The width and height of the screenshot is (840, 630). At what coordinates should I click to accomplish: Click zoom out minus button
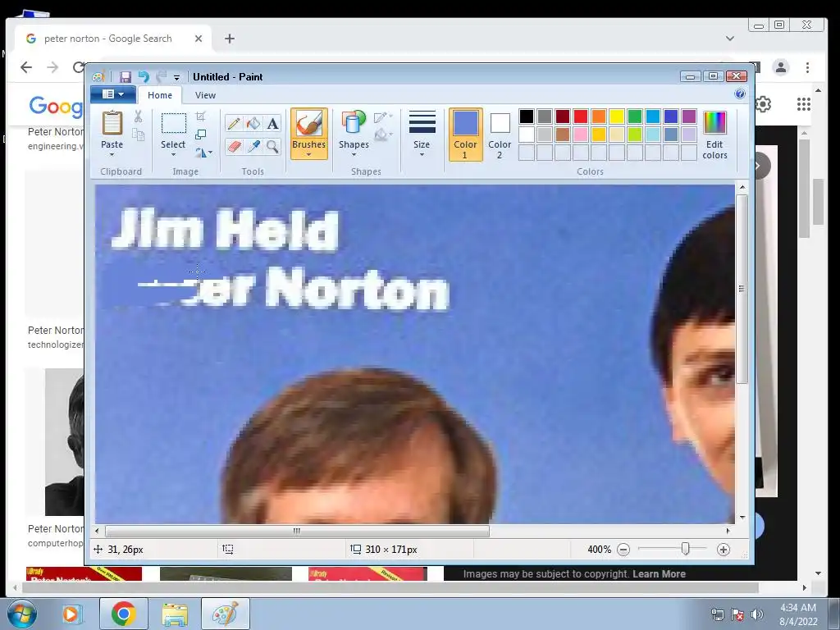[x=623, y=549]
